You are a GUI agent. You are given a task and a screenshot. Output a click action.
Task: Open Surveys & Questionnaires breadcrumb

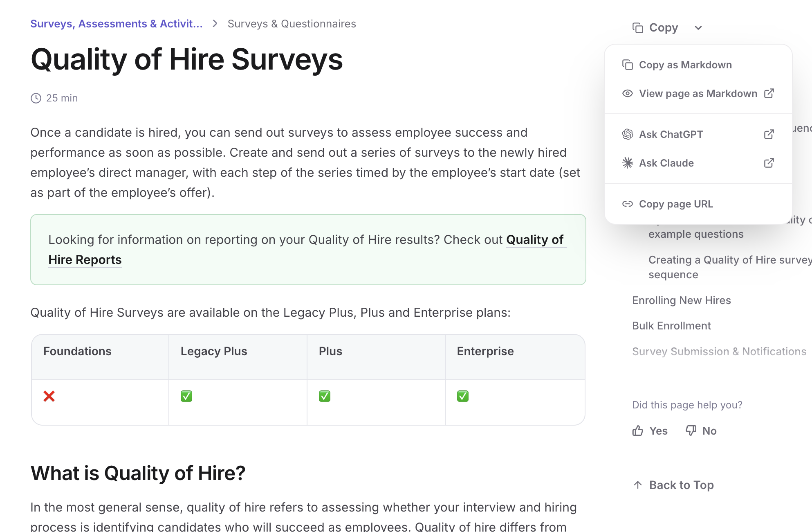(292, 24)
